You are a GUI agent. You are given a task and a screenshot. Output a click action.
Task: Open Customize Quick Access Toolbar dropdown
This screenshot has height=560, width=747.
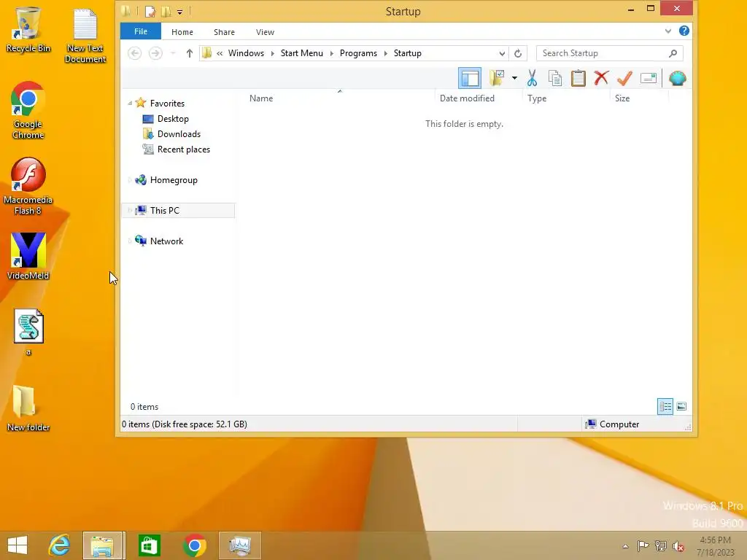point(179,12)
